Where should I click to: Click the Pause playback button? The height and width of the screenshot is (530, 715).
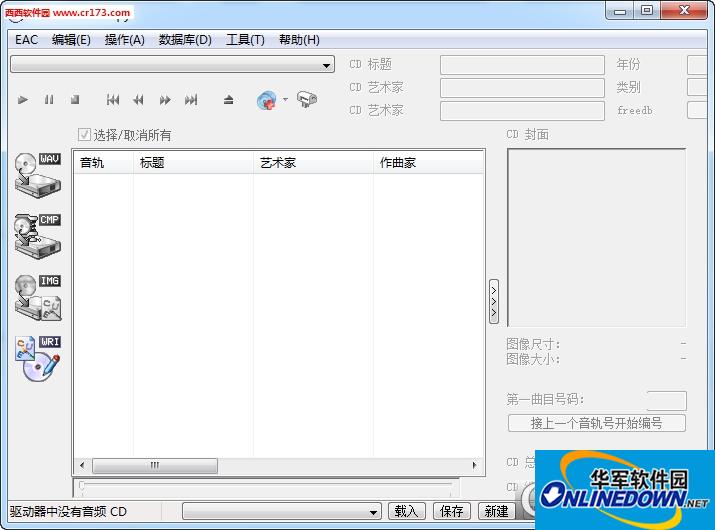click(49, 99)
